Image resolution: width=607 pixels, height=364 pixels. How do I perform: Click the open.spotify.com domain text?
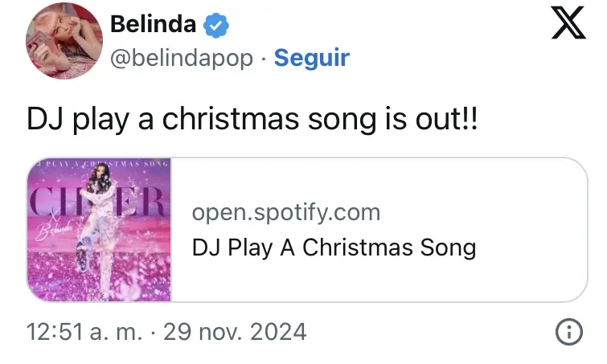[x=285, y=213]
